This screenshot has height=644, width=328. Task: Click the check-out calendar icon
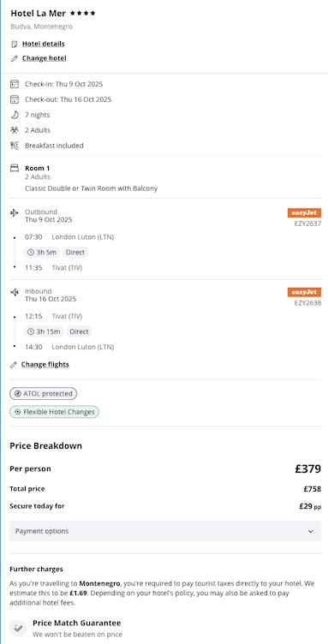15,99
